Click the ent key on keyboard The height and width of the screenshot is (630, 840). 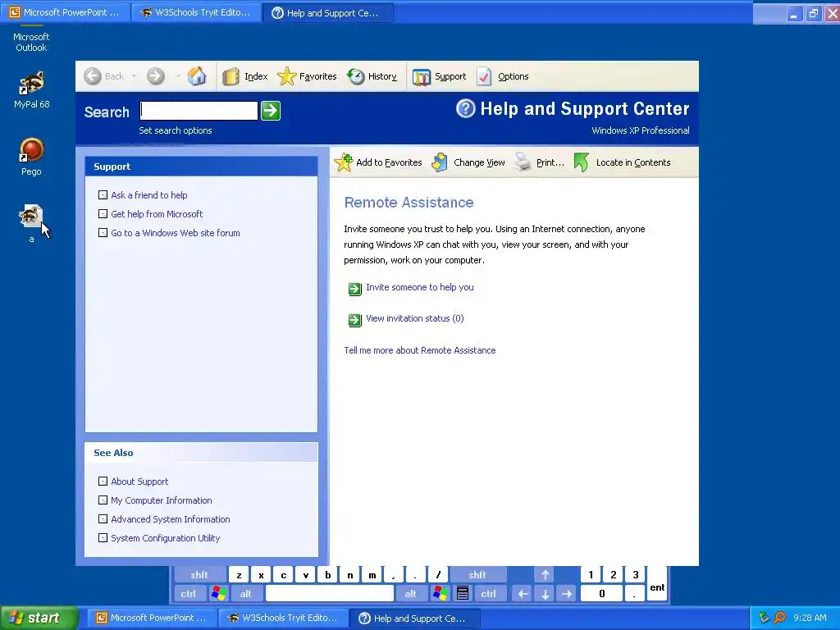(657, 584)
